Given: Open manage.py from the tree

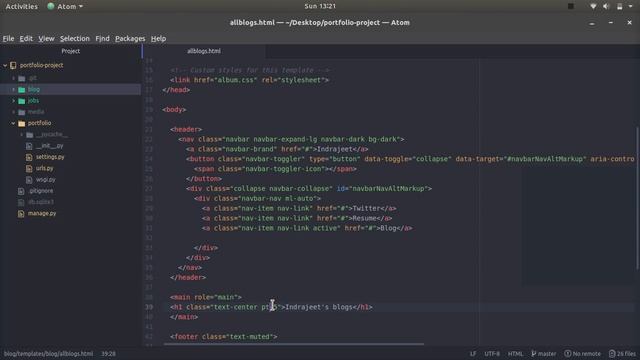Looking at the screenshot, I should point(42,213).
